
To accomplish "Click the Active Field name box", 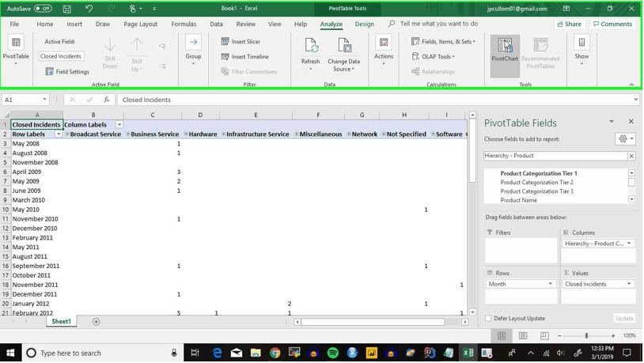I will click(61, 56).
